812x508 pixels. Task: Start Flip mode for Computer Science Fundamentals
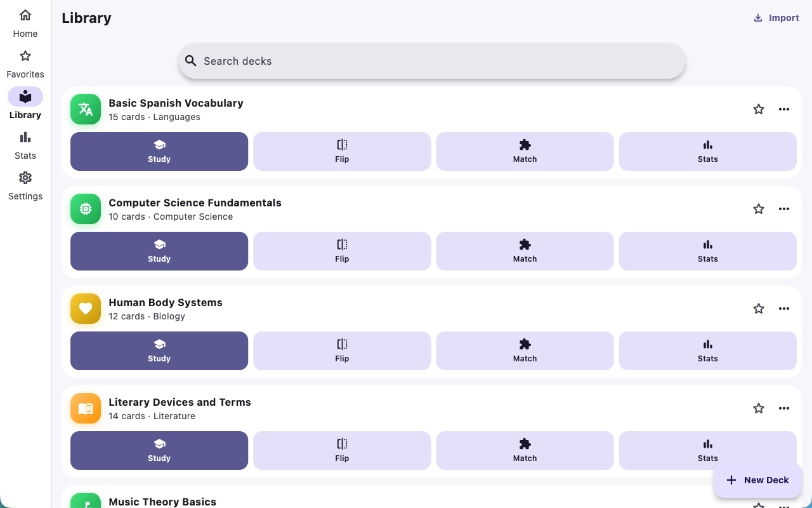click(x=342, y=251)
